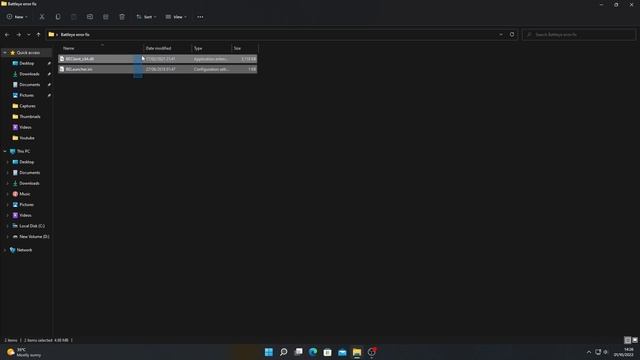Image resolution: width=640 pixels, height=360 pixels.
Task: Open the Thumbnails folder in sidebar
Action: (30, 116)
